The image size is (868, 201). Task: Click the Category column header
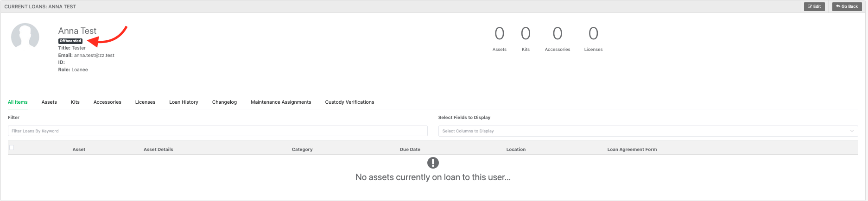(x=302, y=150)
